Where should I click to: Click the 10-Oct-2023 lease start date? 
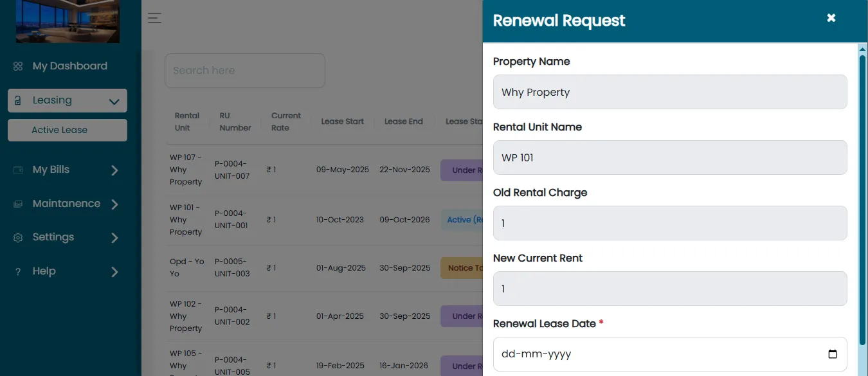[340, 220]
